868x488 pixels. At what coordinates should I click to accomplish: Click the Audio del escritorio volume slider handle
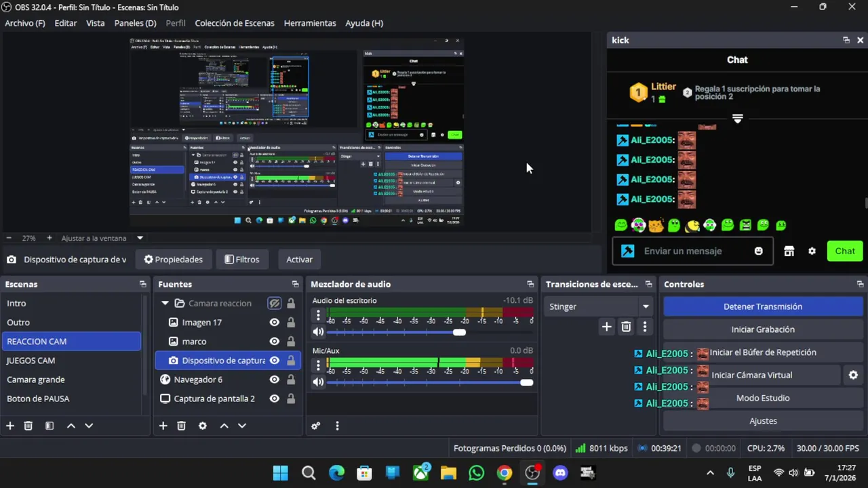459,332
